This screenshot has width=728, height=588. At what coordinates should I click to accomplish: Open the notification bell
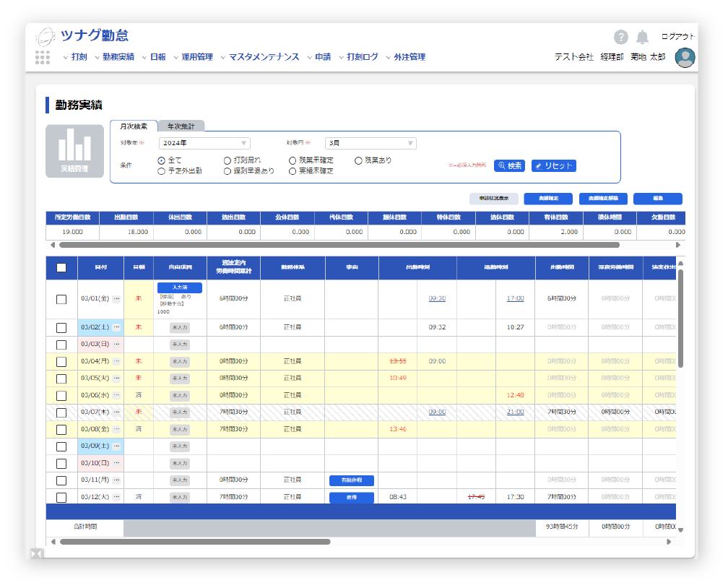(642, 37)
